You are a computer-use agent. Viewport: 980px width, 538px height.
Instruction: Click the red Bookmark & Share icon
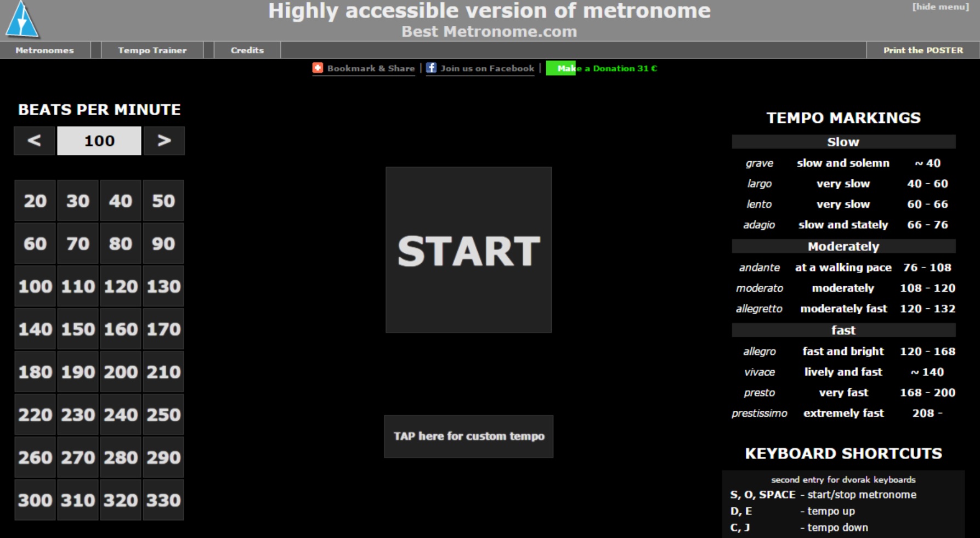(318, 68)
